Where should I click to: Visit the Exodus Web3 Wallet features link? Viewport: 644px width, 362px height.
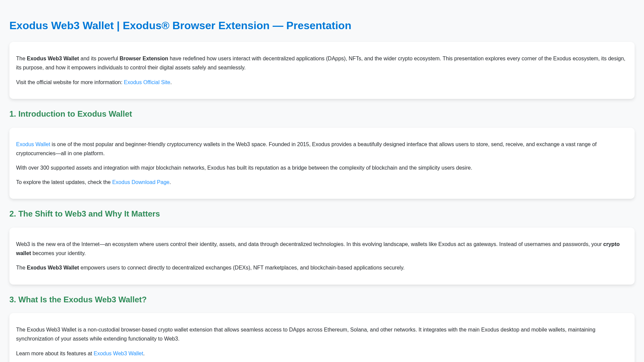pyautogui.click(x=118, y=353)
